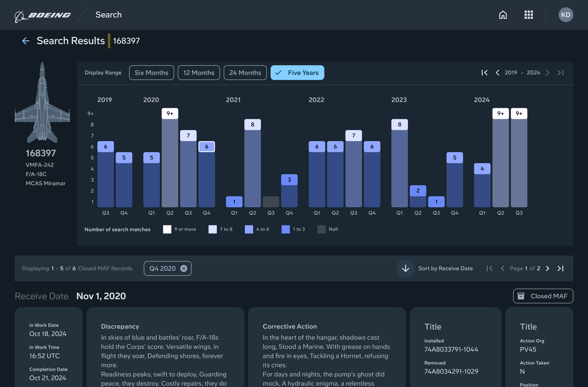This screenshot has height=387, width=588.
Task: Click the Closed MAF archive button
Action: (x=543, y=296)
